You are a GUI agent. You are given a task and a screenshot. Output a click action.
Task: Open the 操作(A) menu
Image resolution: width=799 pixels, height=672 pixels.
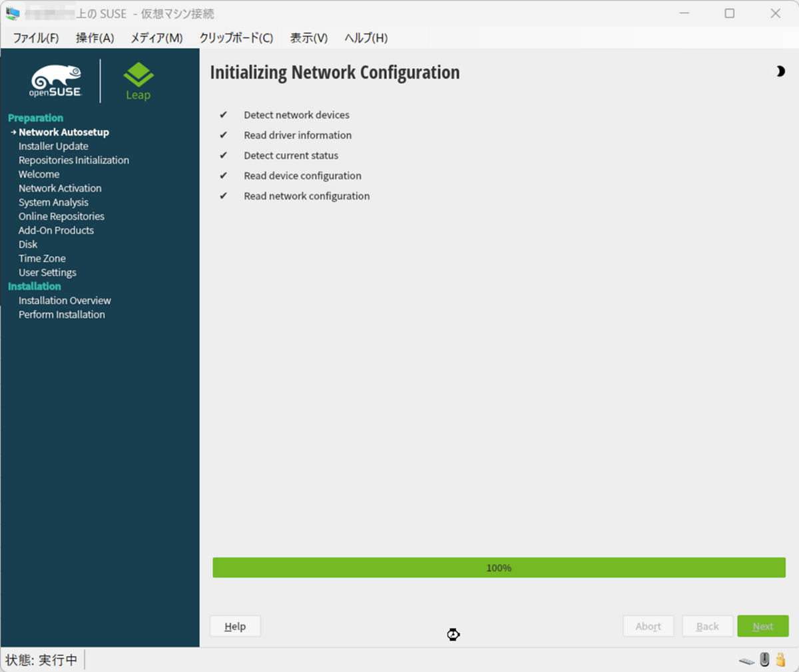(x=95, y=38)
